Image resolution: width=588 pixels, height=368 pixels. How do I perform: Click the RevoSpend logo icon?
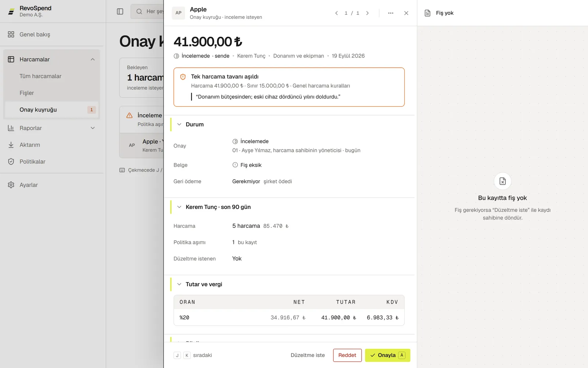point(11,12)
